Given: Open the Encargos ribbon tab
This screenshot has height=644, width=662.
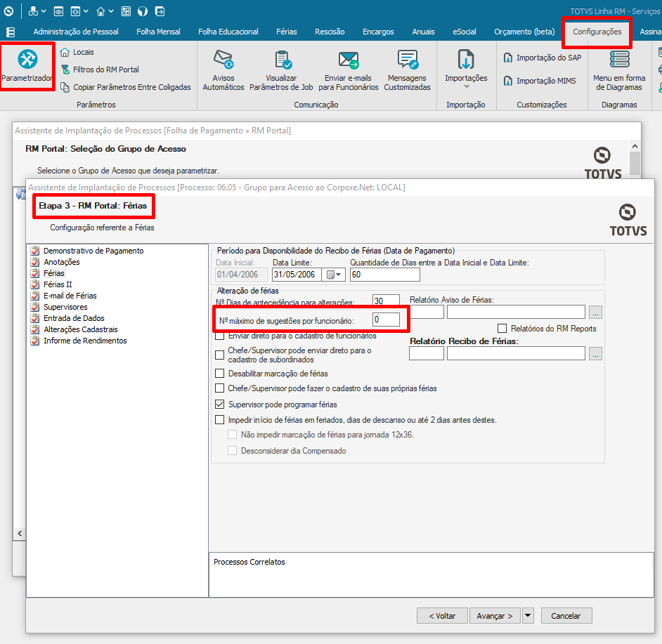Looking at the screenshot, I should pos(378,32).
